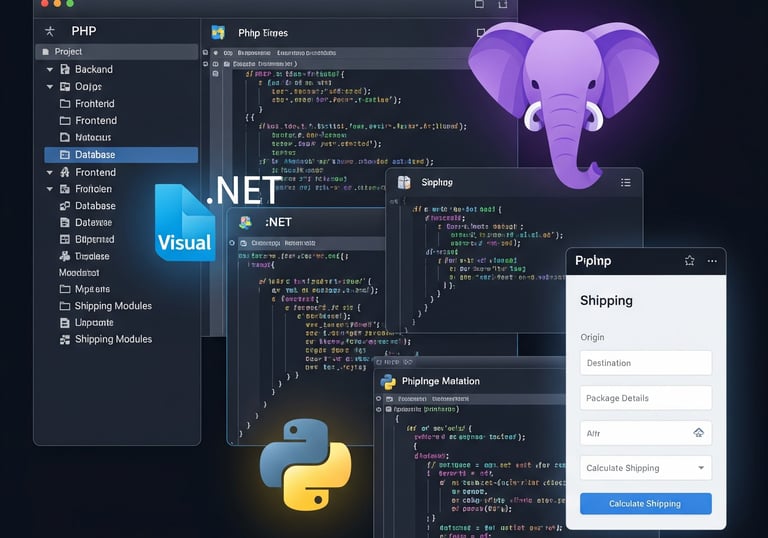Select the Datevae row in the tree
This screenshot has height=538, width=768.
(121, 222)
